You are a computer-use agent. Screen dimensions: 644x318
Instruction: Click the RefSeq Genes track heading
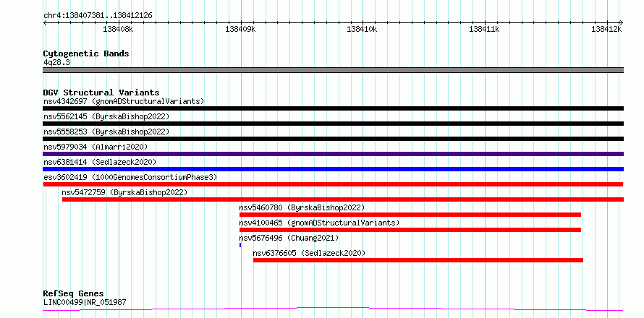coord(74,294)
